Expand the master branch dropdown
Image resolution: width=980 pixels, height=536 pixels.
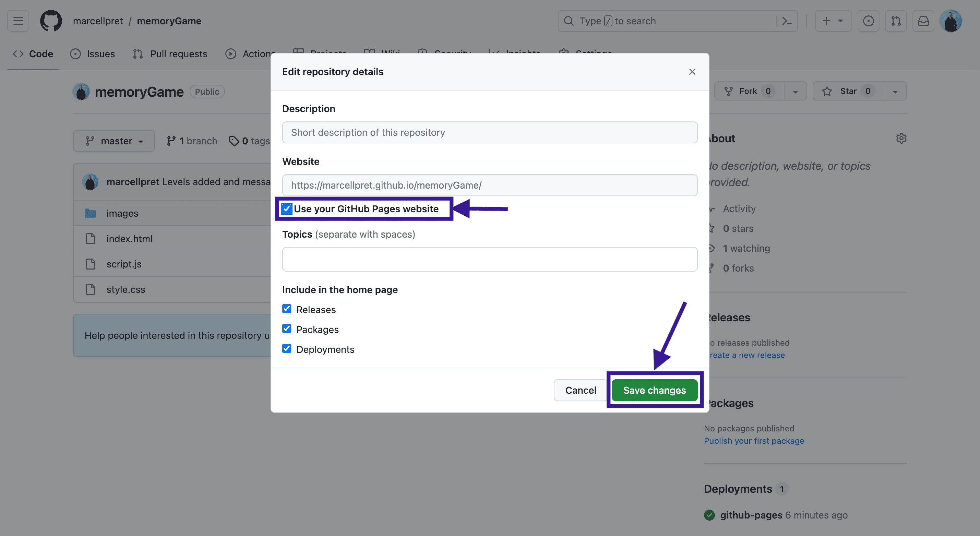point(114,141)
